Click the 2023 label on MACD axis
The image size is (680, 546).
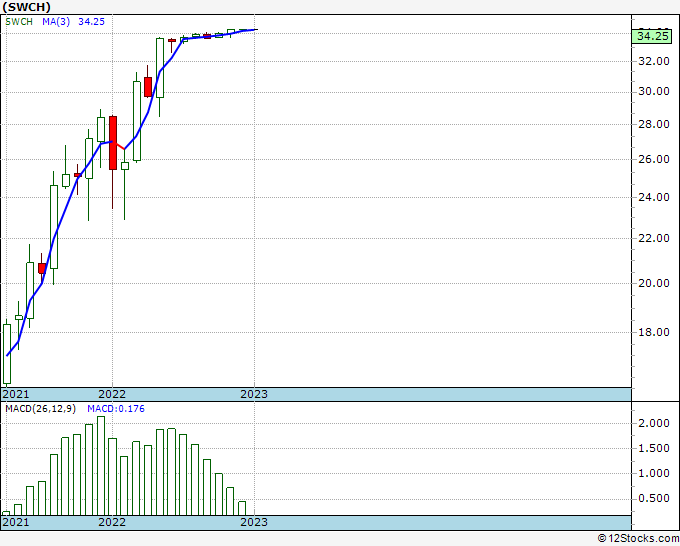(254, 522)
